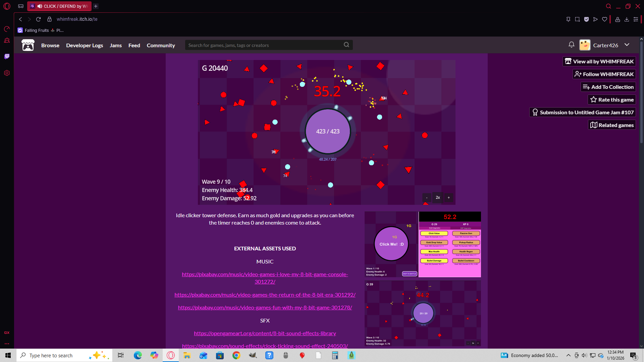Open the Click Me upgrade screenshot thumbnail

[423, 244]
